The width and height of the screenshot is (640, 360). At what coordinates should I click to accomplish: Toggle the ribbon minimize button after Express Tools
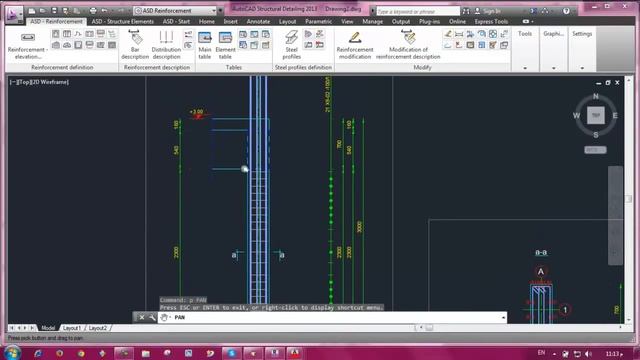527,21
